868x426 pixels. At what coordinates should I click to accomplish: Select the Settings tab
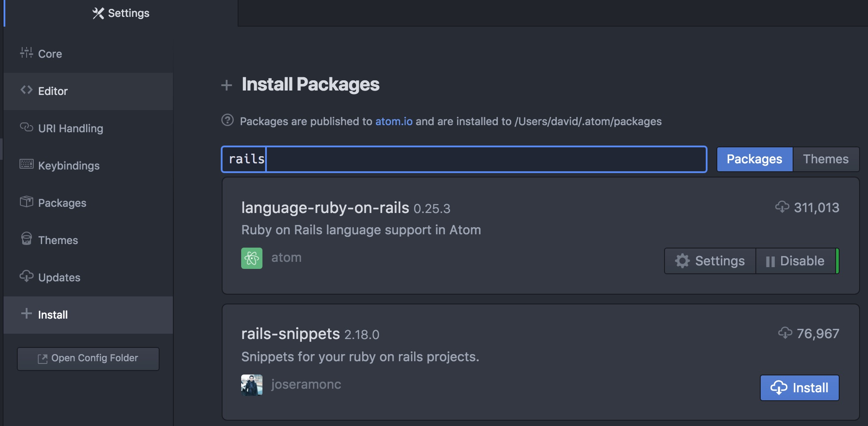(x=121, y=13)
